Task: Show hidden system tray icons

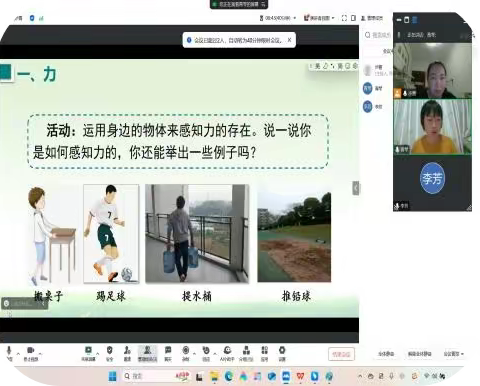Action: 360,376
